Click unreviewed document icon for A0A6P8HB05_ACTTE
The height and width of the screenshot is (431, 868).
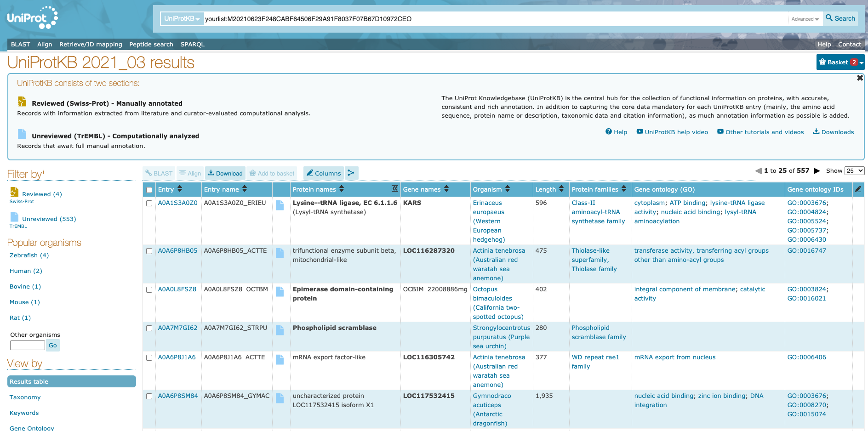[280, 253]
